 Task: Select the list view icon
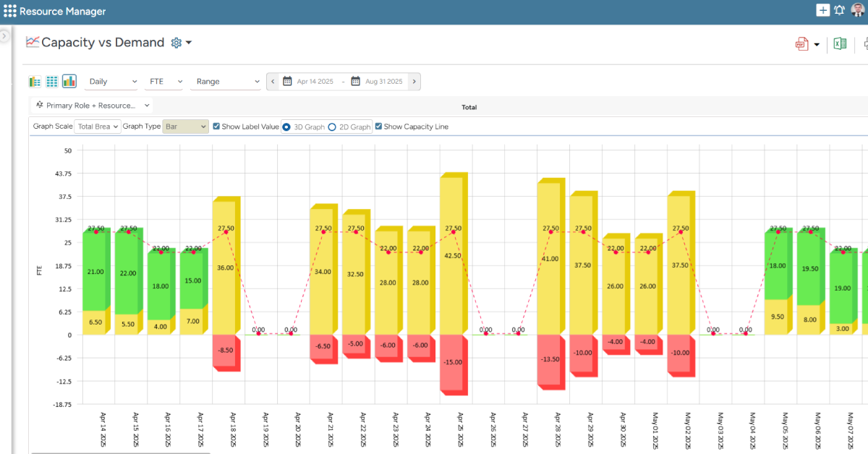pyautogui.click(x=34, y=81)
